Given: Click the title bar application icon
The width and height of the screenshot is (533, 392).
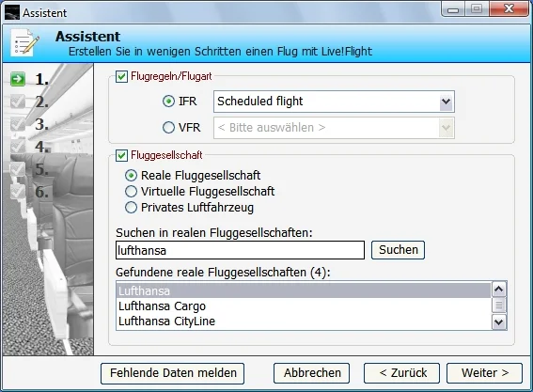Looking at the screenshot, I should pos(12,12).
